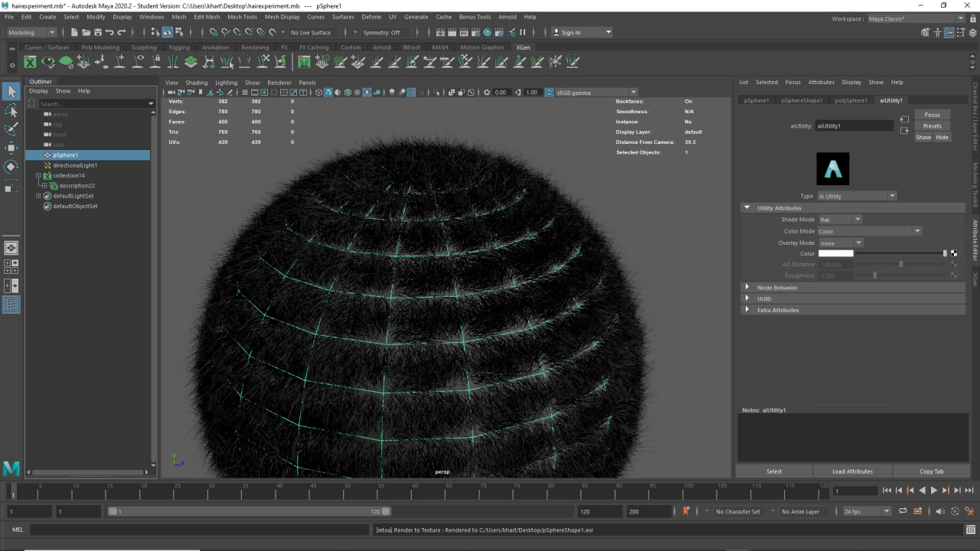Viewport: 980px width, 551px height.
Task: Open the Color Mode dropdown
Action: 870,231
